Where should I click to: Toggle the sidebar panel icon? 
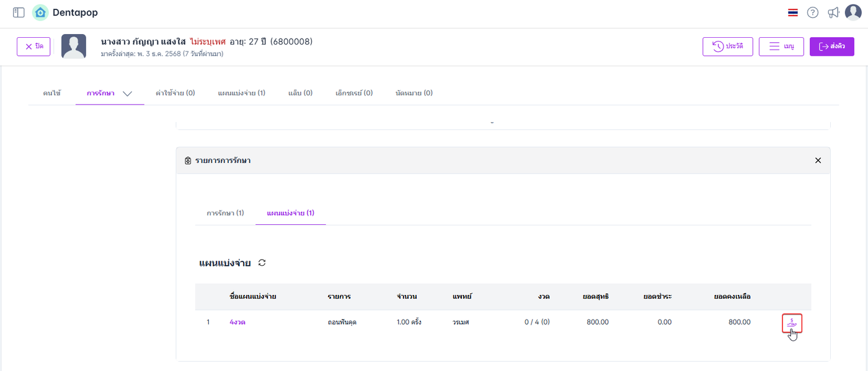coord(19,12)
